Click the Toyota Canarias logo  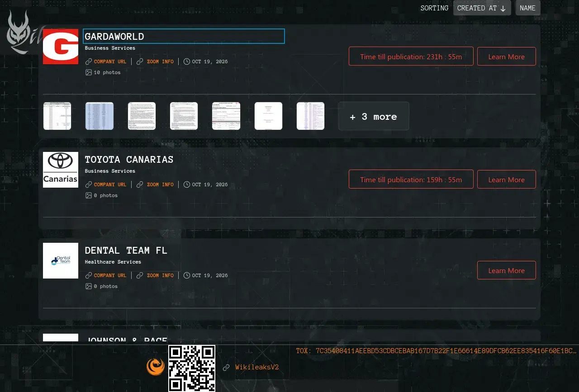(61, 170)
